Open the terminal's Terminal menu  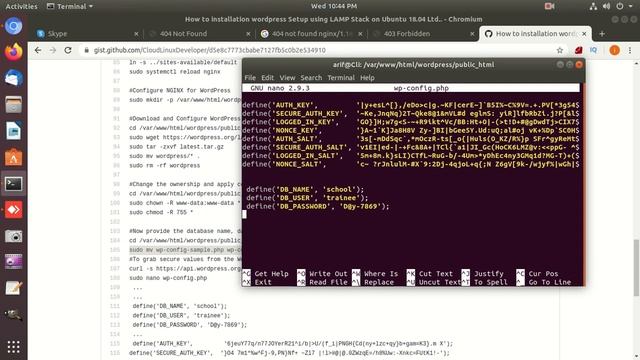pos(341,78)
